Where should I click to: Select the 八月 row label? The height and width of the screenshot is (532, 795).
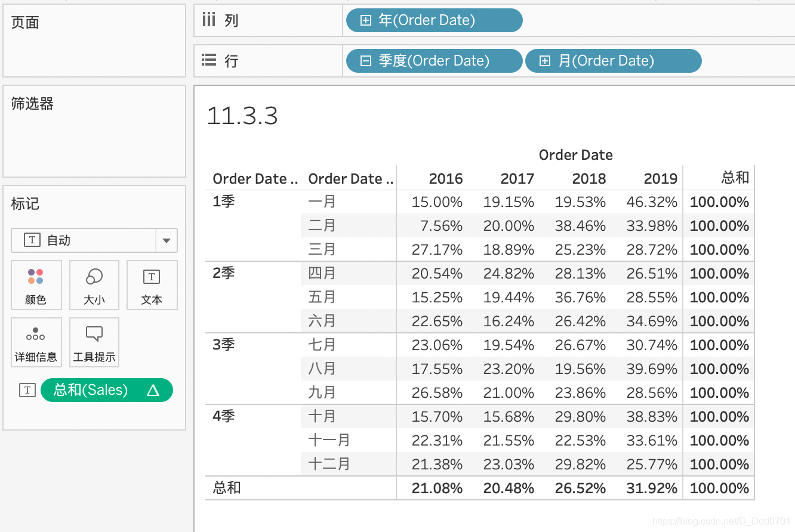tap(322, 369)
